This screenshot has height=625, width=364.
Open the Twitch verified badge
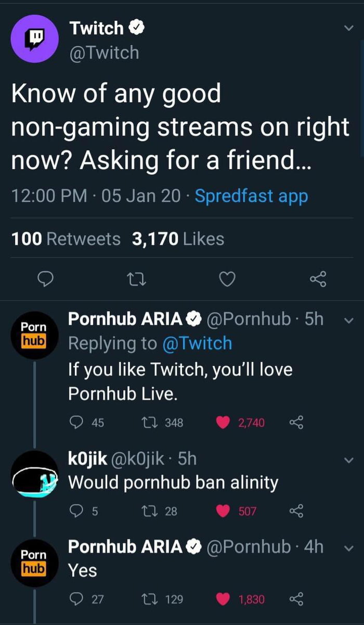(135, 28)
